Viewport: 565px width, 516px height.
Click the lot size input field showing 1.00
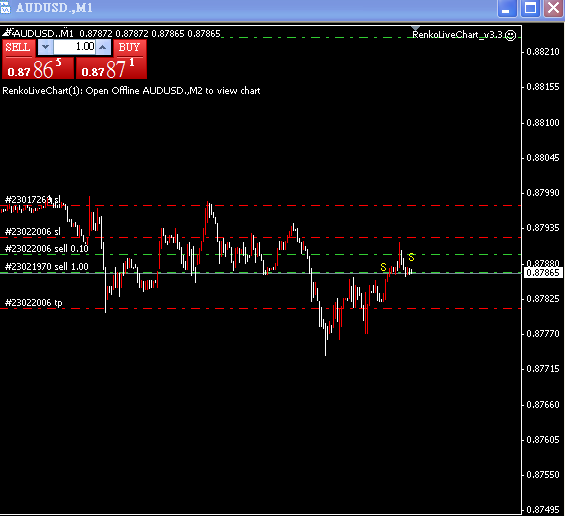(x=74, y=47)
